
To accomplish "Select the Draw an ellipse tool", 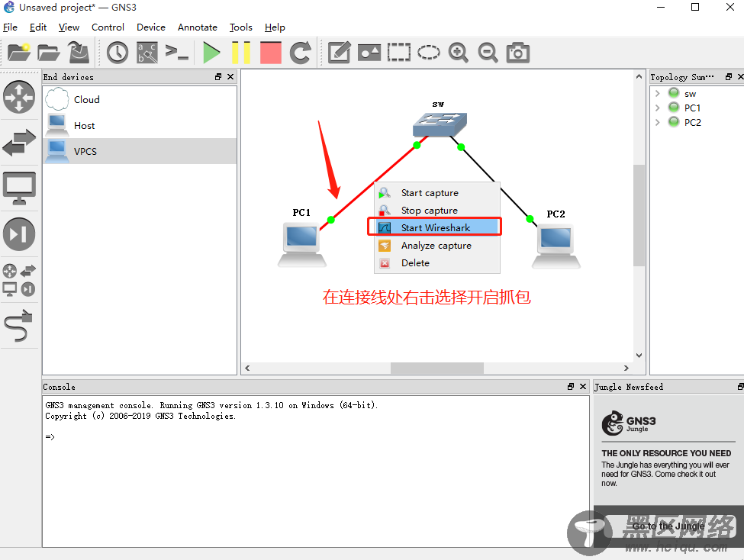I will (428, 52).
